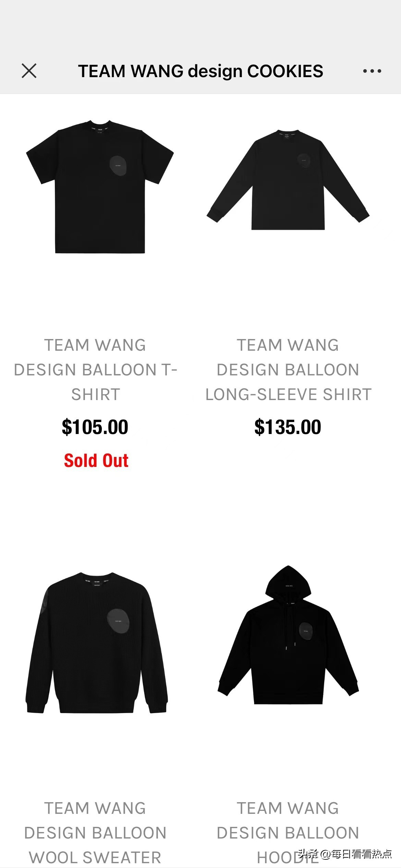This screenshot has width=401, height=868.
Task: Open the black Balloon T-shirt product image
Action: (x=100, y=187)
